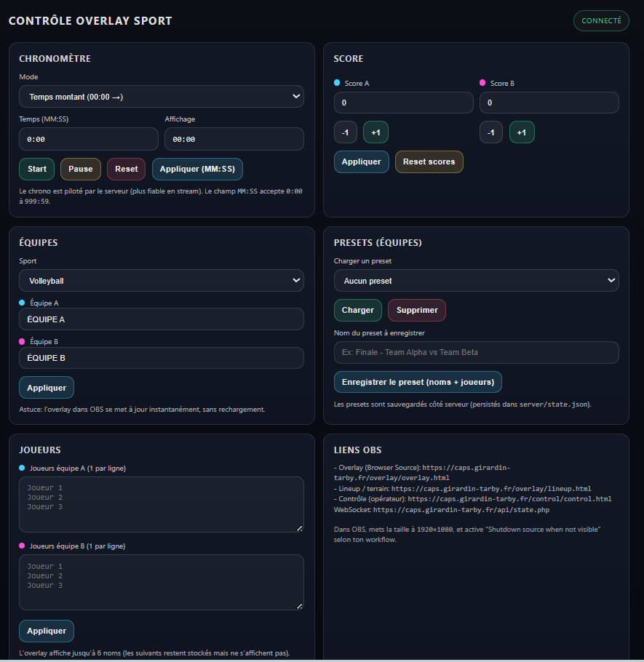The image size is (644, 662).
Task: Increase Score B by one
Action: click(522, 132)
